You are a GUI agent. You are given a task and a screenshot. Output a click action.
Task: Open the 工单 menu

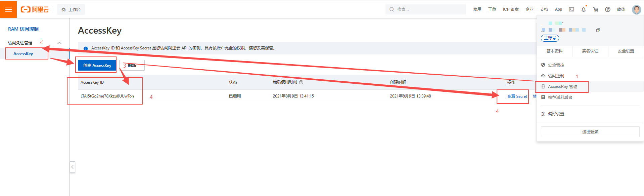click(492, 9)
